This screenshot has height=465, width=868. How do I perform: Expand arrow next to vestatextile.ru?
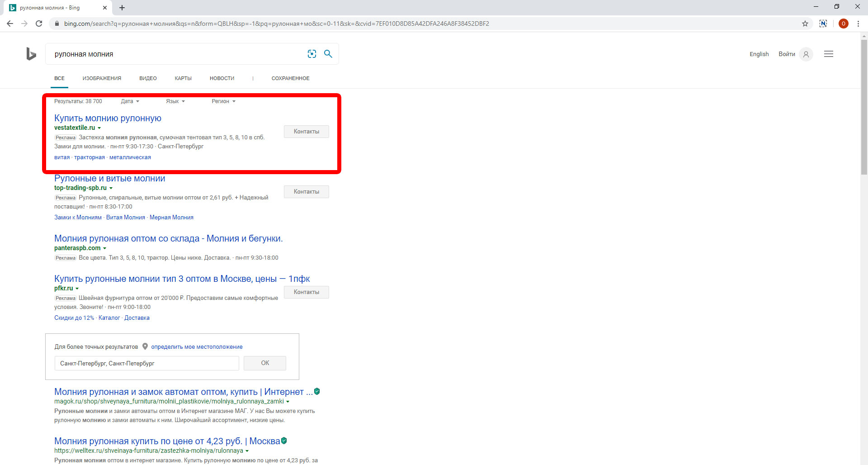pyautogui.click(x=99, y=128)
